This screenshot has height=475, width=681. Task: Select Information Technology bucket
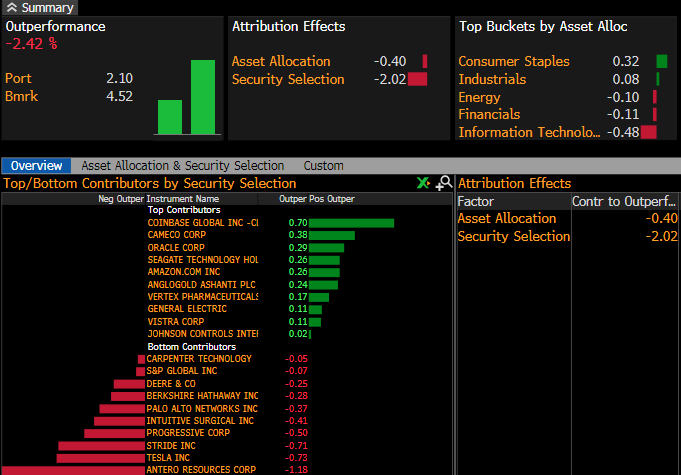(529, 132)
